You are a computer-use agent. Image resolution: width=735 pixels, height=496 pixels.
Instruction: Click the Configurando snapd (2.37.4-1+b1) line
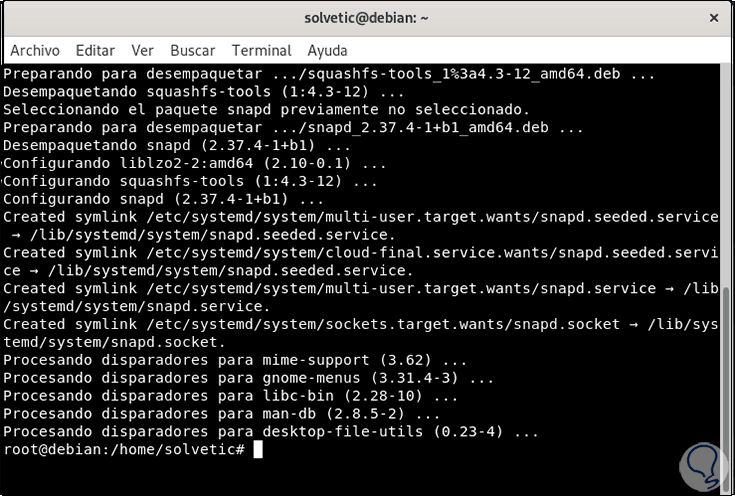click(190, 199)
